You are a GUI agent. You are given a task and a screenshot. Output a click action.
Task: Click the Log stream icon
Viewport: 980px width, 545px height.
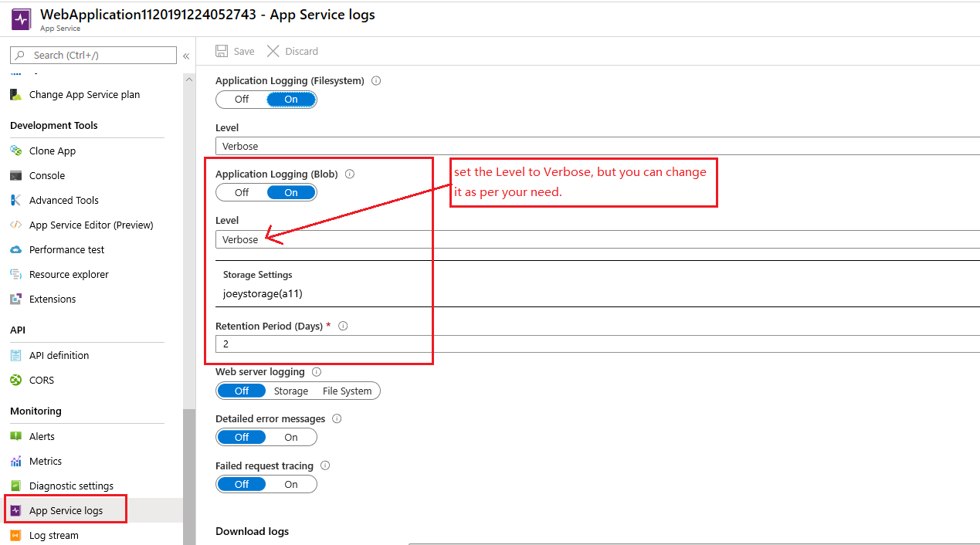pyautogui.click(x=15, y=535)
